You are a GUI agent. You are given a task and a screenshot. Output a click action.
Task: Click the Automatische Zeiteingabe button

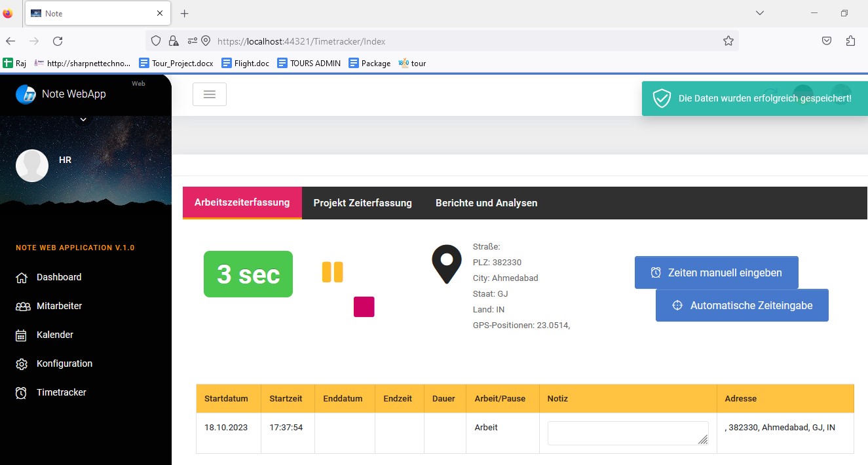coord(742,305)
